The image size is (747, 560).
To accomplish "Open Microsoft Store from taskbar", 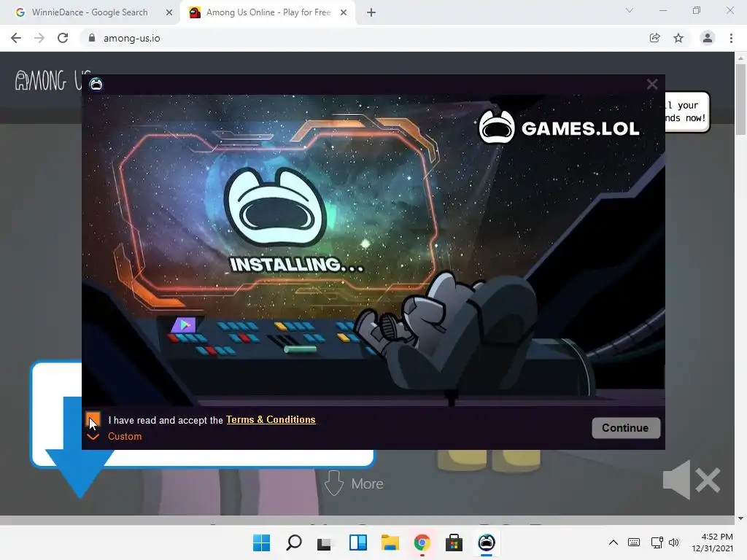I will click(454, 542).
